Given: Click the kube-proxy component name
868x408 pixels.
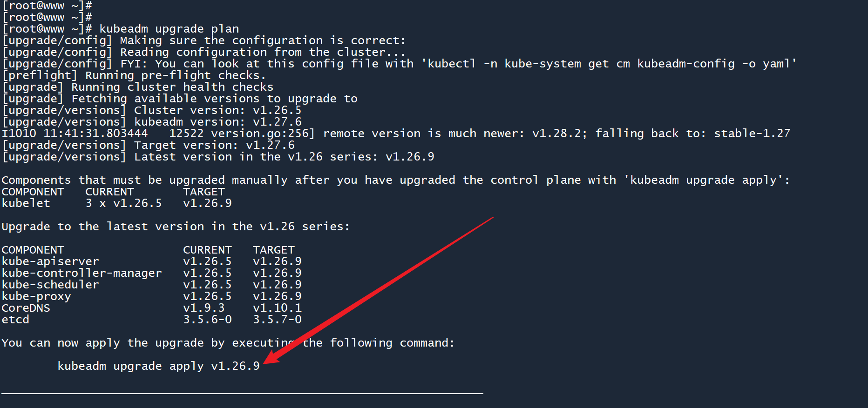Looking at the screenshot, I should tap(36, 296).
